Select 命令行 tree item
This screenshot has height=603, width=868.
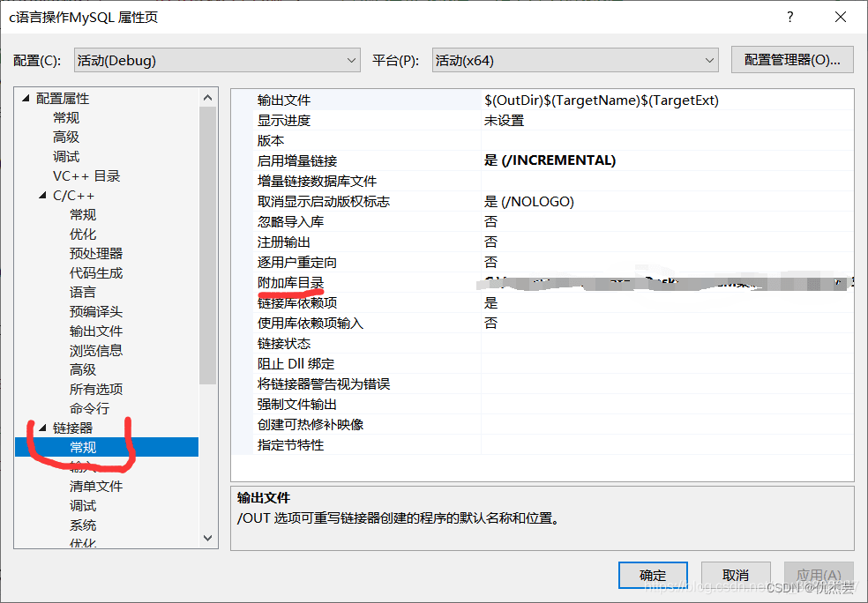[89, 408]
